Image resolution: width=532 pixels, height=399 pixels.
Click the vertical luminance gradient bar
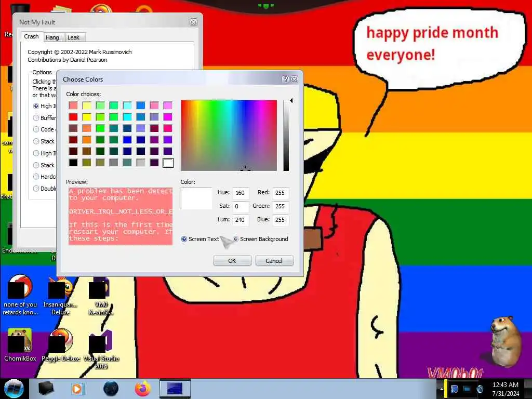pos(286,136)
